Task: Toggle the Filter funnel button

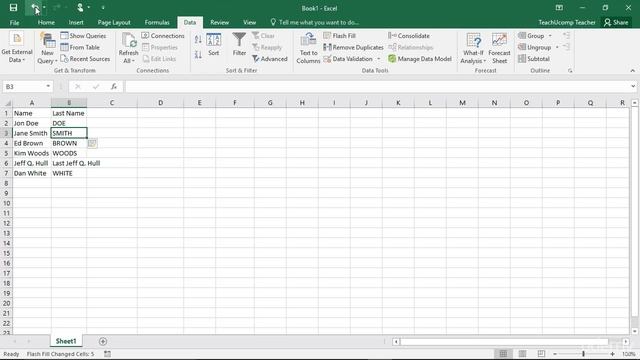Action: click(239, 44)
